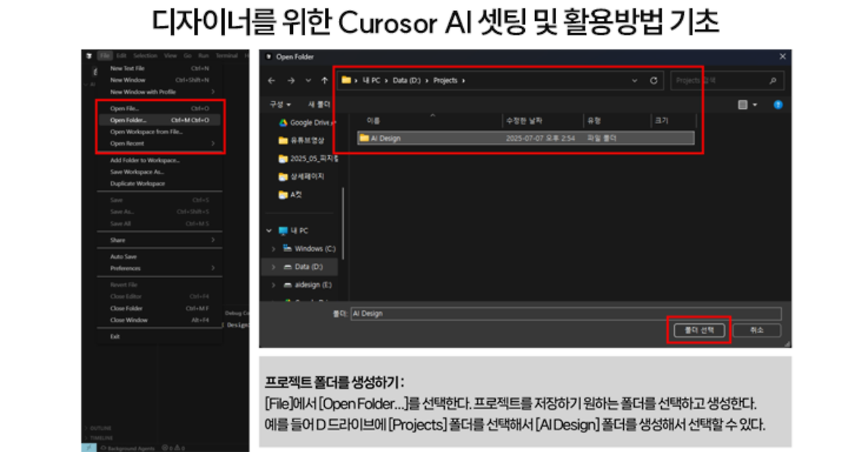Expand the Share submenu
Screen dimensions: 868x452
click(x=159, y=240)
